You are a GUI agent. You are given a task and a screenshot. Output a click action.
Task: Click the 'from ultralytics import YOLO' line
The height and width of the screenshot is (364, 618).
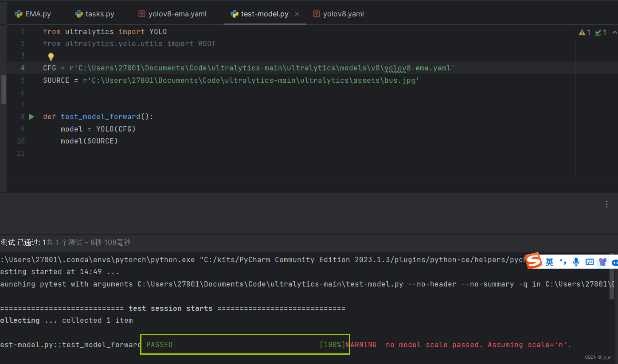(x=105, y=31)
